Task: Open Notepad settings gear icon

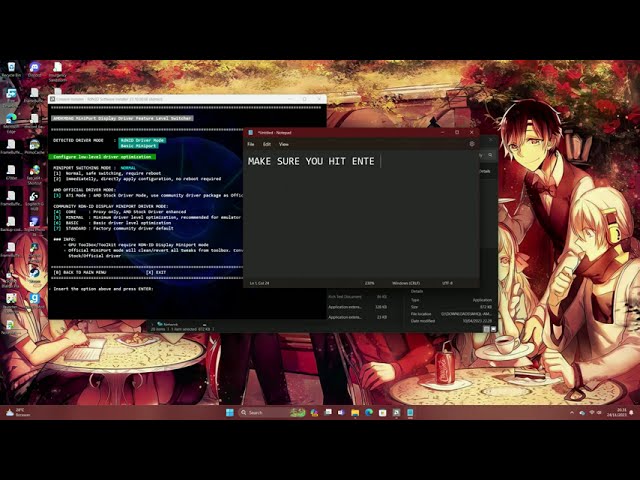Action: tap(472, 144)
